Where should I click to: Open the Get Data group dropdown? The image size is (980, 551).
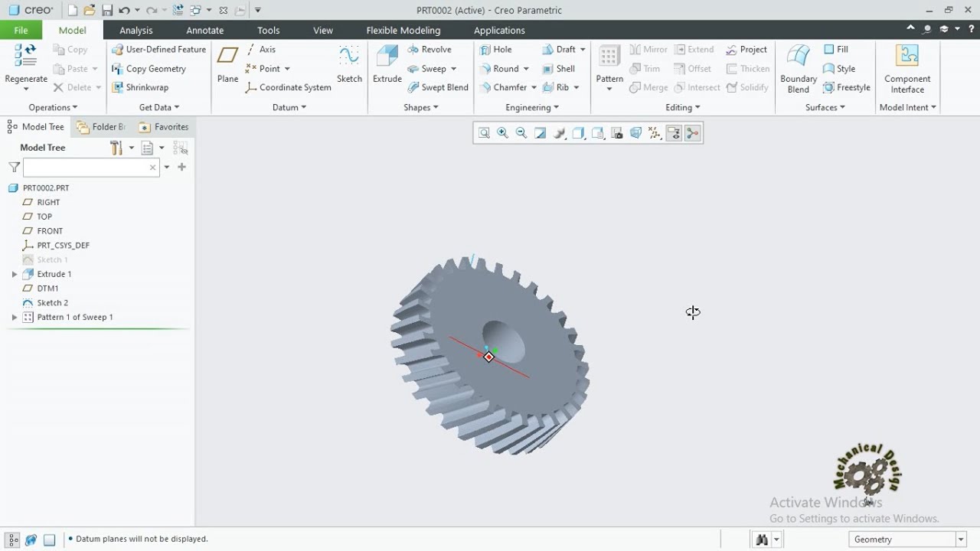pos(159,107)
